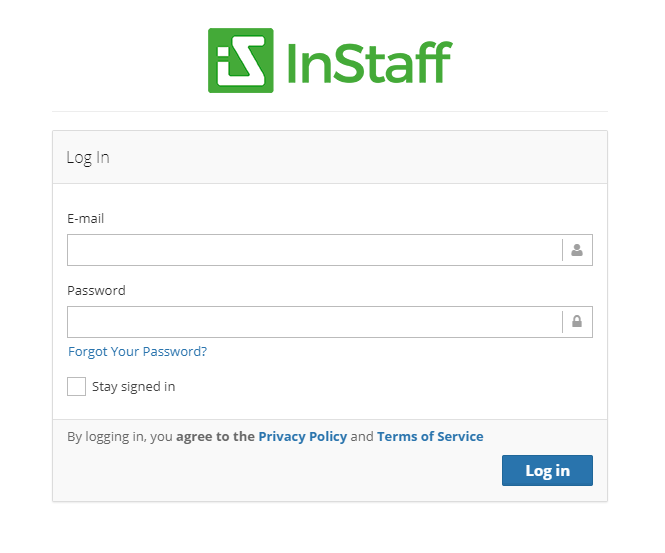Click the "Stay signed in" label text
665x553 pixels.
tap(134, 387)
